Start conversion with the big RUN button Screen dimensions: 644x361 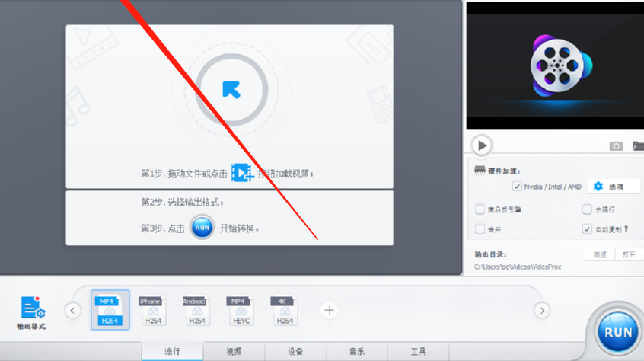tap(617, 331)
